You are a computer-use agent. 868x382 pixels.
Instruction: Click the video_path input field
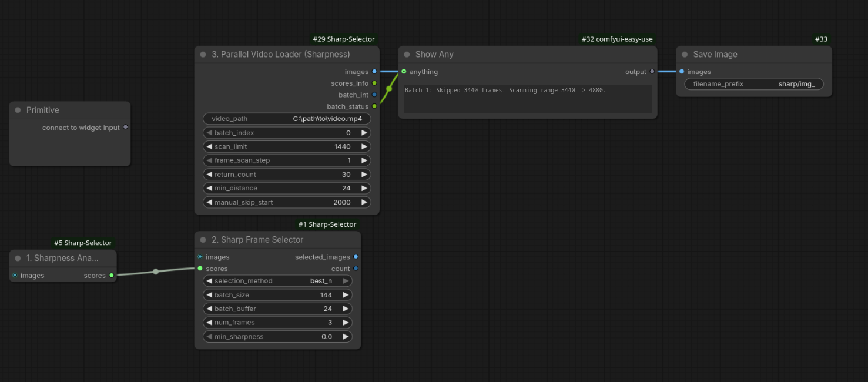tap(287, 119)
